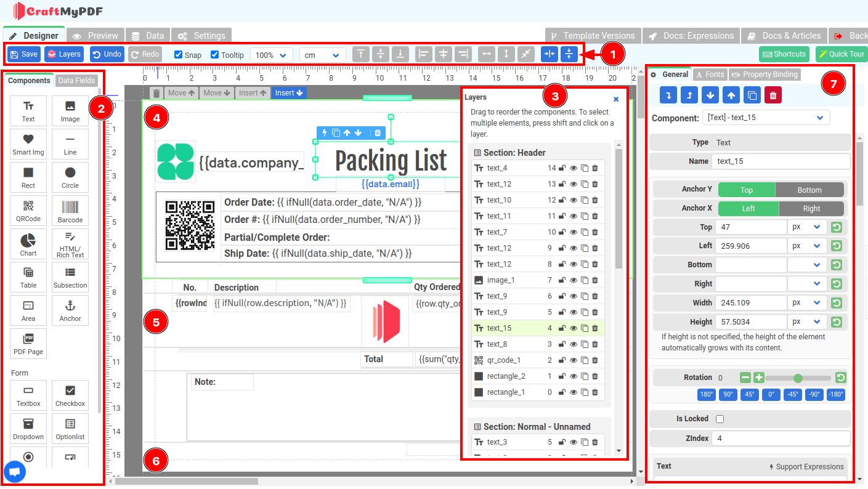Click the Width input field
The image size is (868, 489).
(x=751, y=303)
